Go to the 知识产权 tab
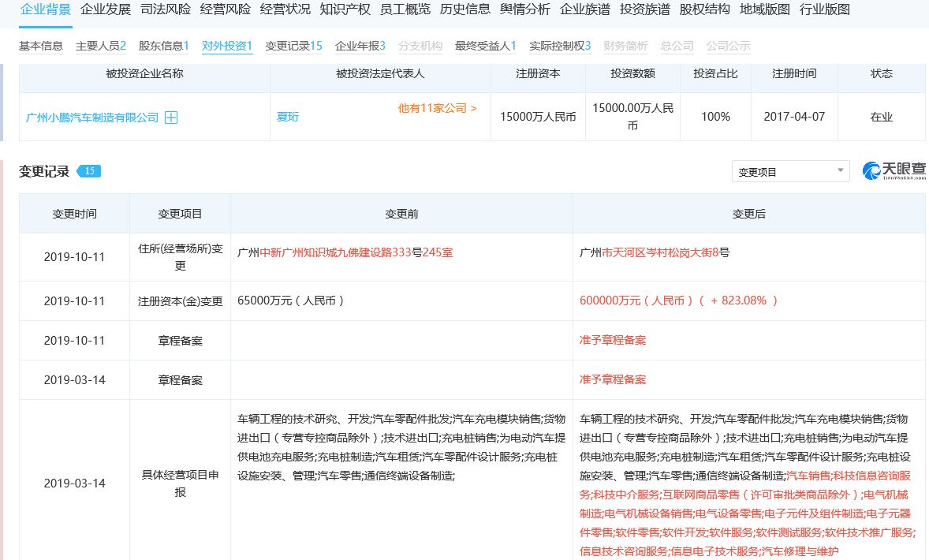929x560 pixels. pyautogui.click(x=345, y=9)
